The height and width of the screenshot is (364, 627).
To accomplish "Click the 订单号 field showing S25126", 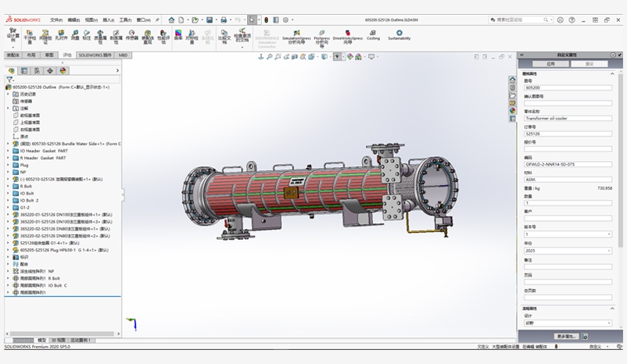I will coord(568,134).
